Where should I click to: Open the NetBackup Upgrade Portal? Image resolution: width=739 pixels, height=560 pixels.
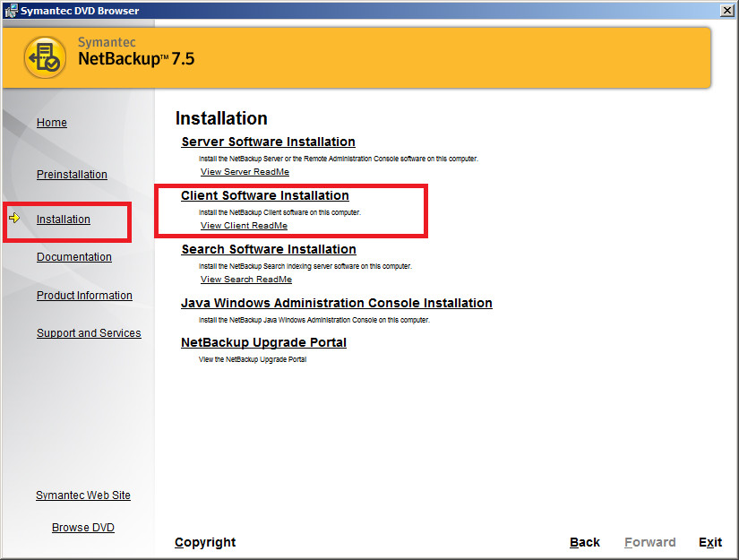263,342
